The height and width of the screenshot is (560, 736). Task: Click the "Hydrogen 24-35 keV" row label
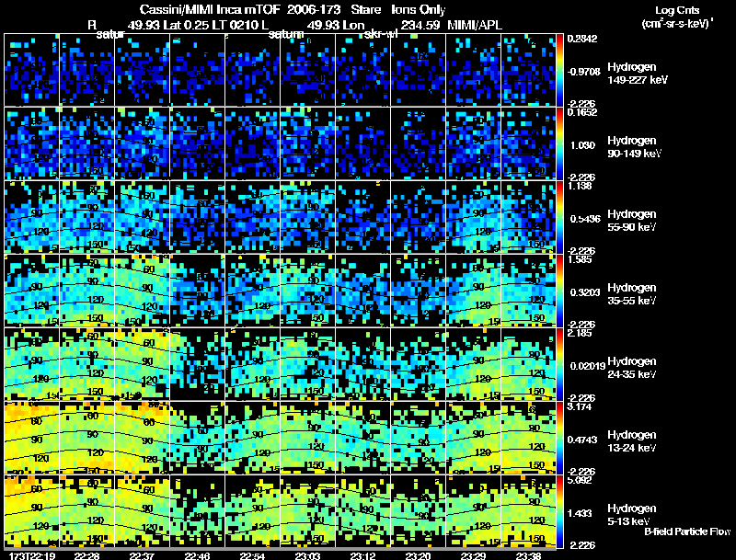pos(632,368)
